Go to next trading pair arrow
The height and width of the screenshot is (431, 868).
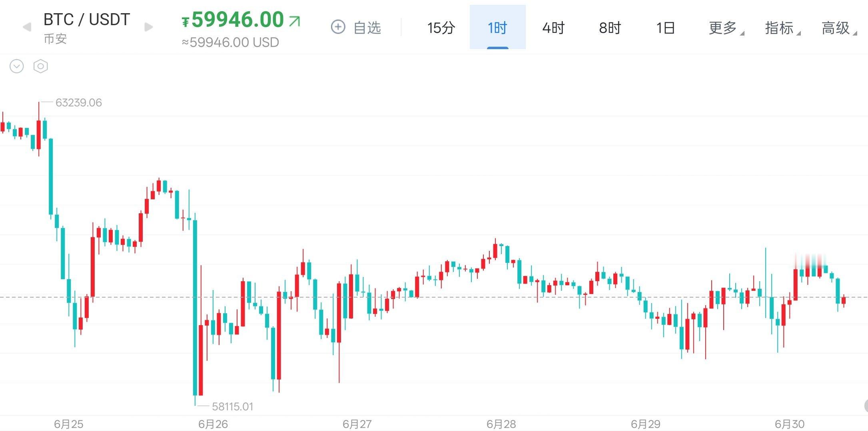coord(148,27)
